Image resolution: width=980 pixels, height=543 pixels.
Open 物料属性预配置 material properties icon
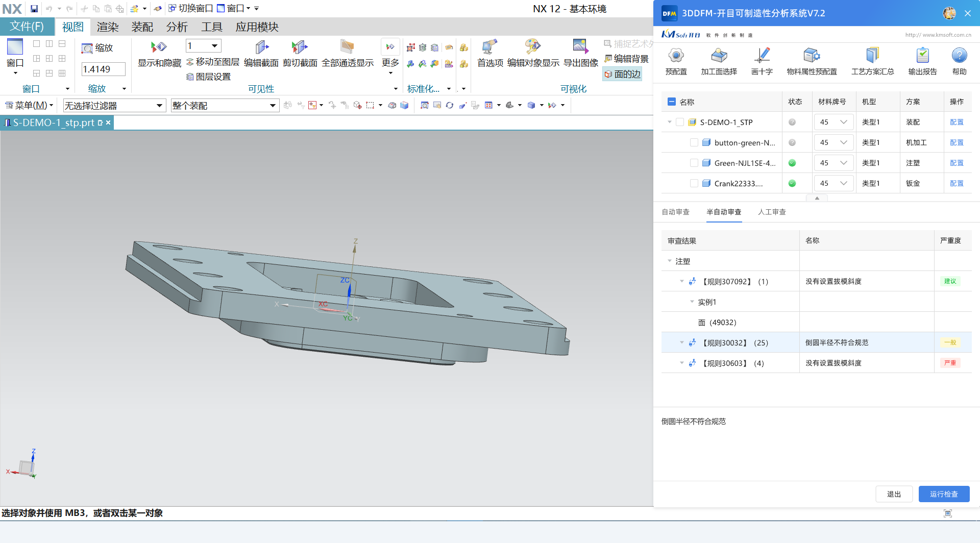click(x=811, y=56)
